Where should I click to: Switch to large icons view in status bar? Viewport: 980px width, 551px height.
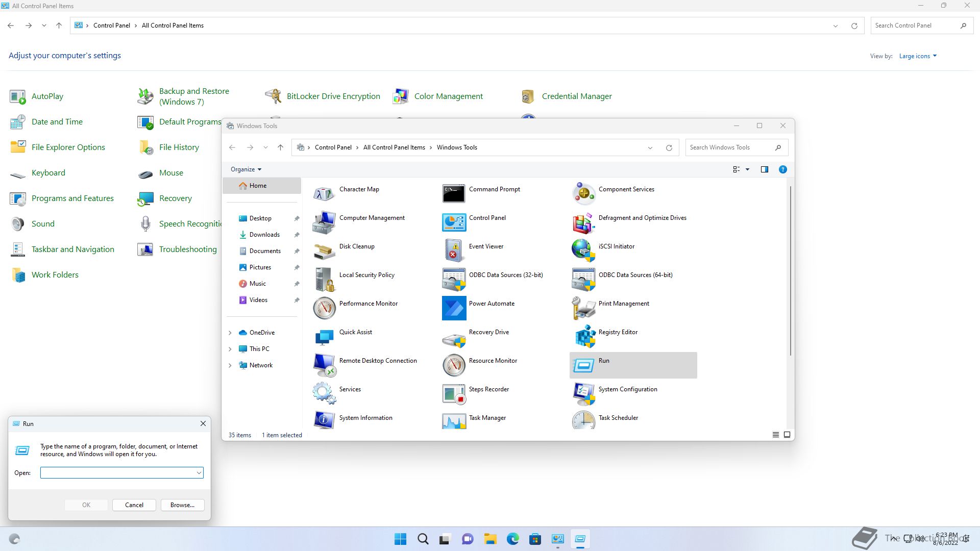[787, 435]
